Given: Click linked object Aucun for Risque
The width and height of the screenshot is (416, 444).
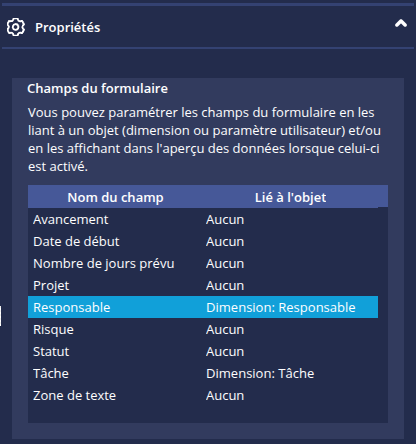Looking at the screenshot, I should (x=225, y=329).
